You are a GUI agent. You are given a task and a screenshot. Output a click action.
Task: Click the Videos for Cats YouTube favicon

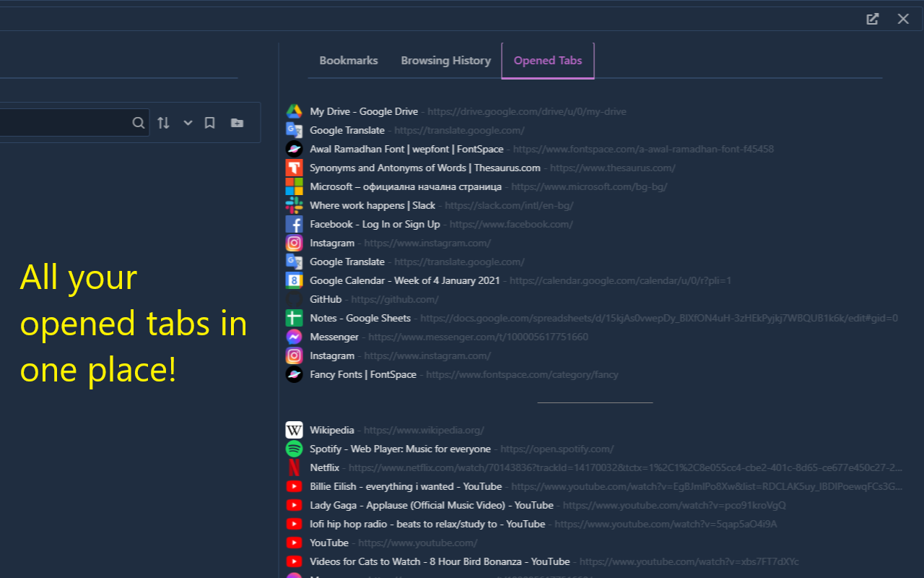(294, 561)
